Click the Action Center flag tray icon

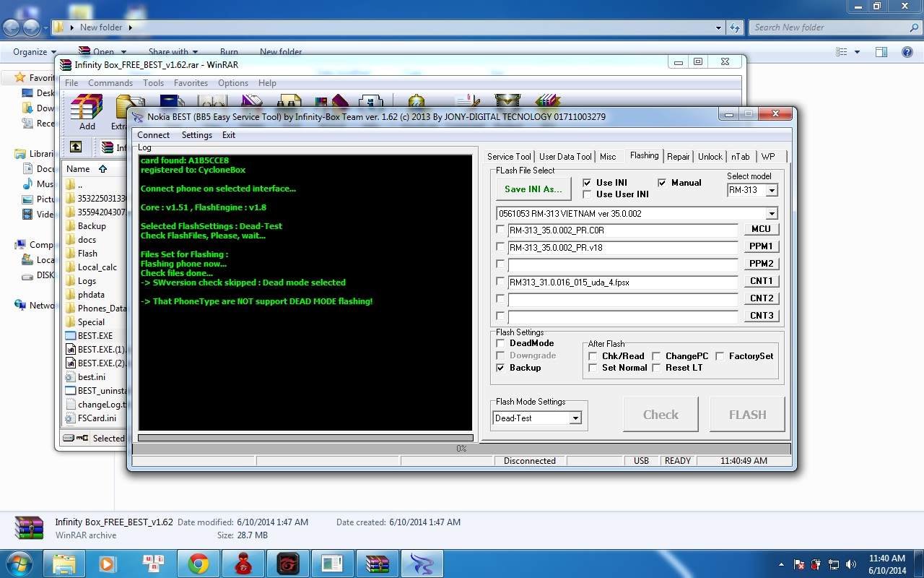coord(799,564)
